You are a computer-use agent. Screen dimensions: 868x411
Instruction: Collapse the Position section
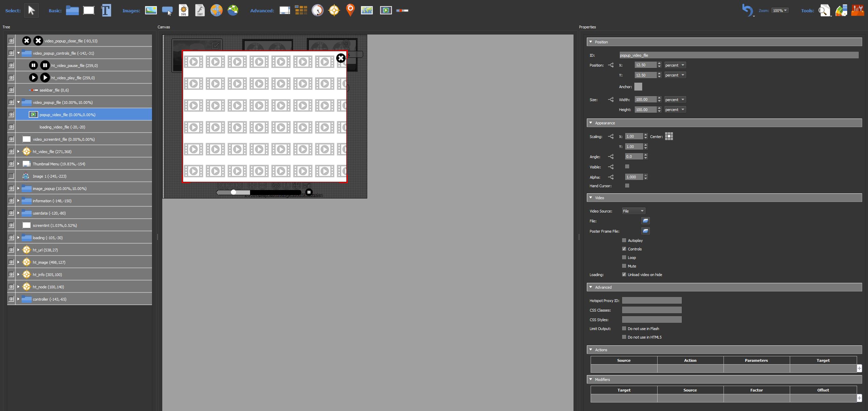591,42
